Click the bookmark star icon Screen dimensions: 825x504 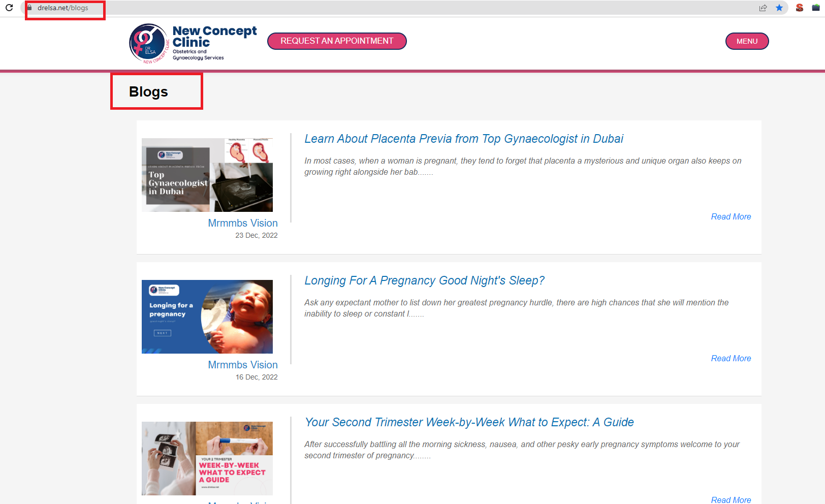click(x=779, y=8)
